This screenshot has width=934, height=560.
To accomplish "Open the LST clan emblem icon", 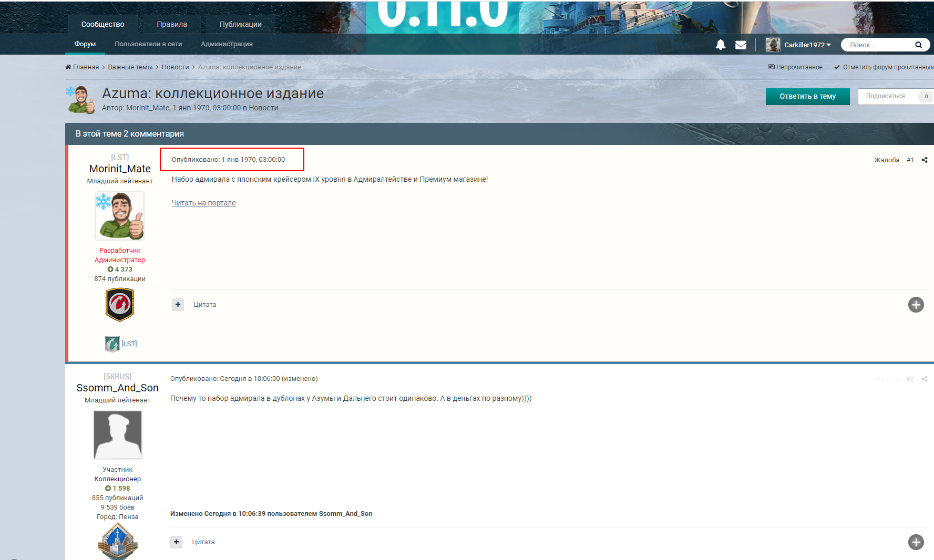I will tap(112, 344).
